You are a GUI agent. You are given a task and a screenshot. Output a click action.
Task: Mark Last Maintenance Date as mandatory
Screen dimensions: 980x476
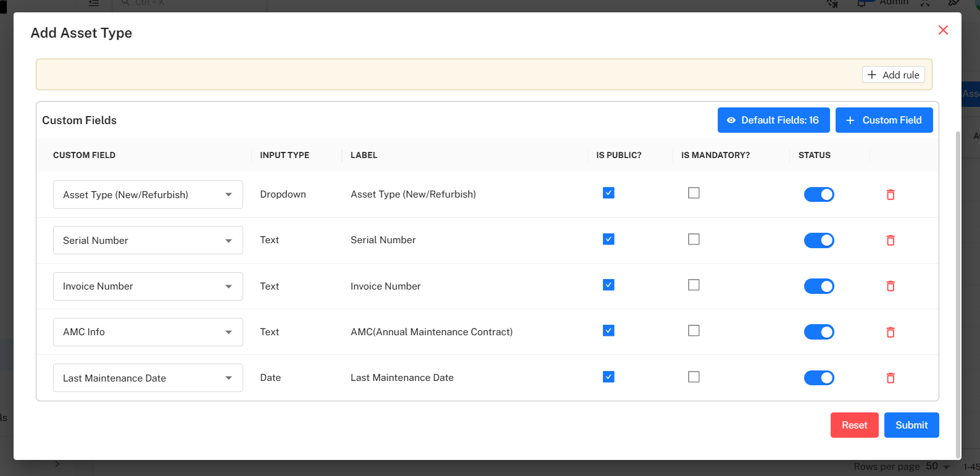click(694, 377)
